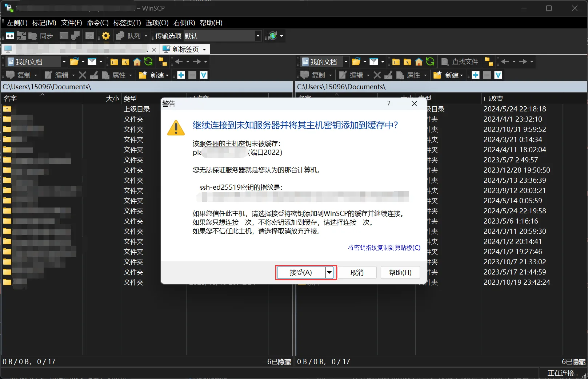Click left panel 属性 properties button
This screenshot has width=588, height=379.
point(114,75)
